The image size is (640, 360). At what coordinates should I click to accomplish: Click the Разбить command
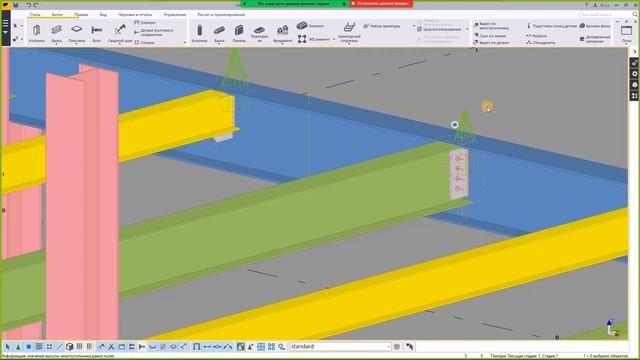pos(537,36)
